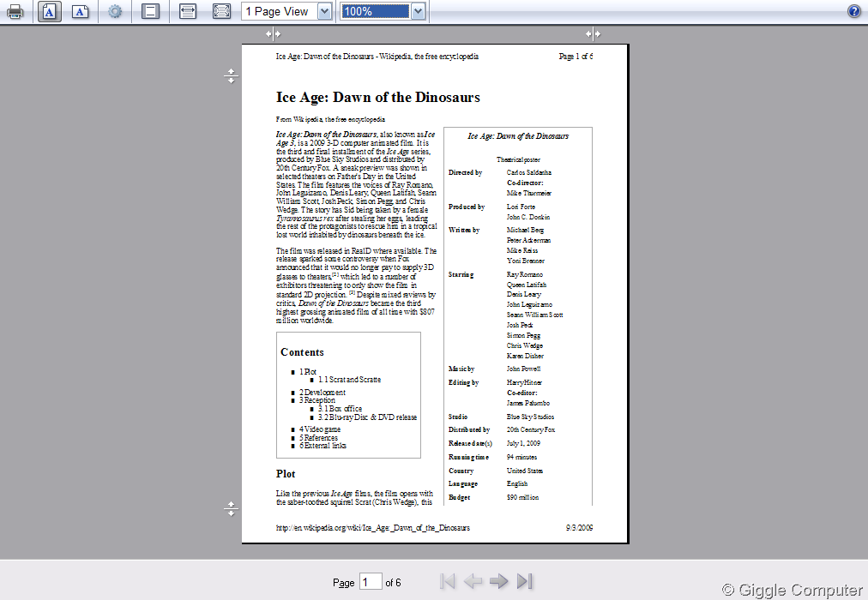The height and width of the screenshot is (600, 868).
Task: Click '3.2 Blu-ray Disc & DVD release' entry
Action: point(368,417)
